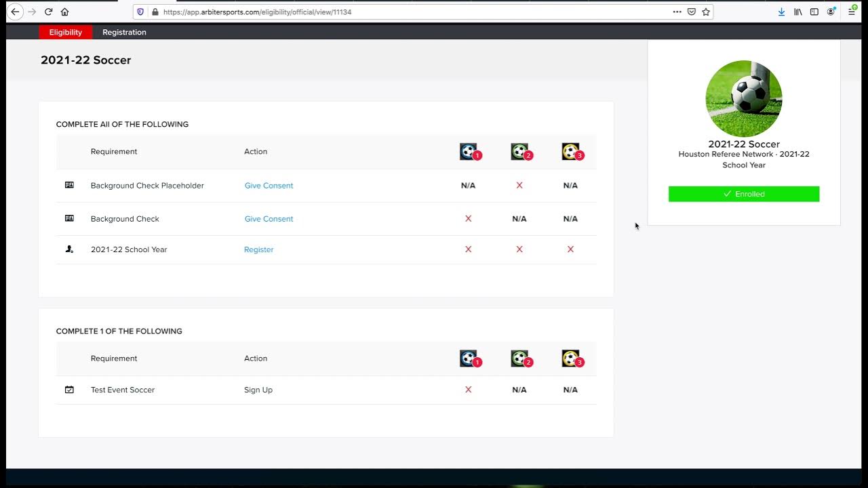Screen dimensions: 868x488
Task: Click the calendar icon for Test Event Soccer
Action: click(x=69, y=390)
